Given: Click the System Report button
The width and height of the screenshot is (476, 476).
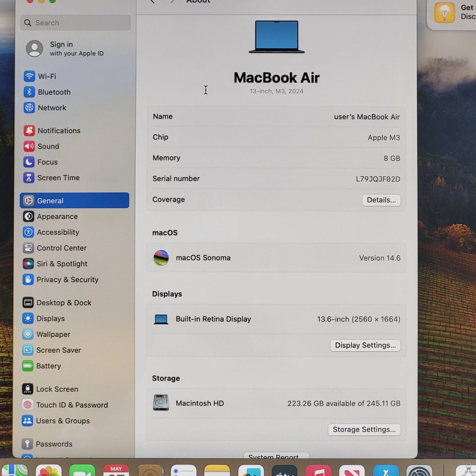Looking at the screenshot, I should tap(276, 456).
